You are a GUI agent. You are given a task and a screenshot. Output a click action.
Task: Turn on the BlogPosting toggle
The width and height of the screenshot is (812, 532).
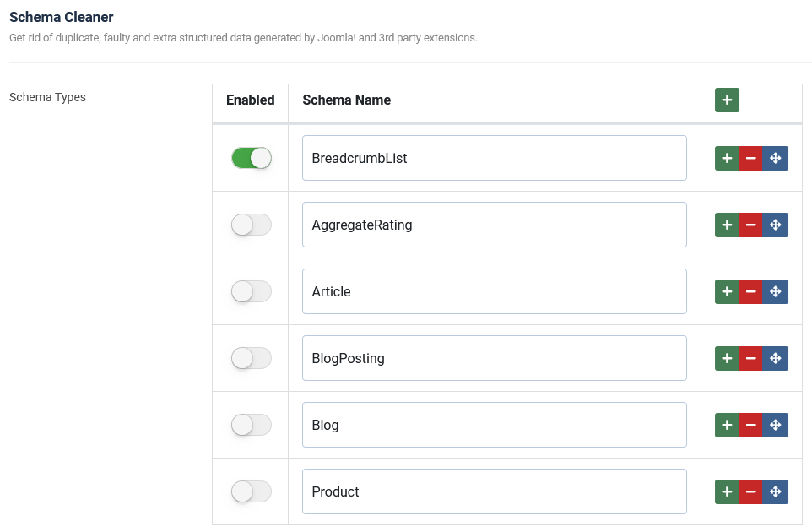[x=251, y=358]
